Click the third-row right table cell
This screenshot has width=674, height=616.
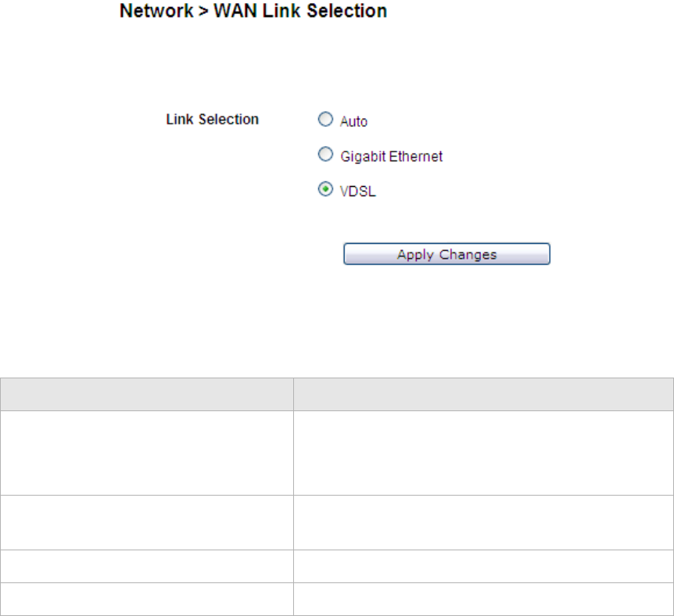coord(483,566)
